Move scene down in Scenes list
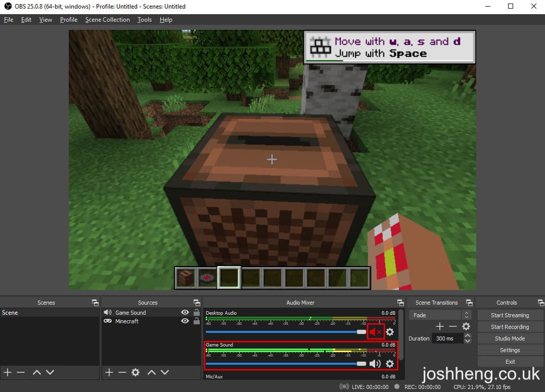This screenshot has width=545, height=392. pos(50,372)
